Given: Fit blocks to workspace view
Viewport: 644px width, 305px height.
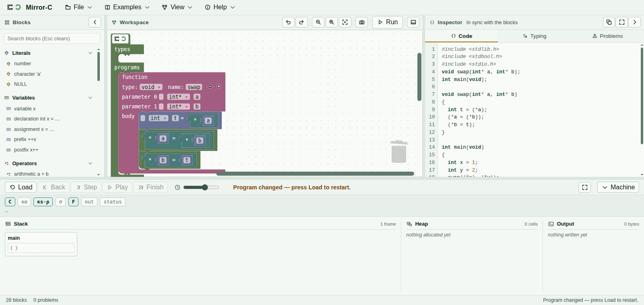Looking at the screenshot, I should click(345, 22).
